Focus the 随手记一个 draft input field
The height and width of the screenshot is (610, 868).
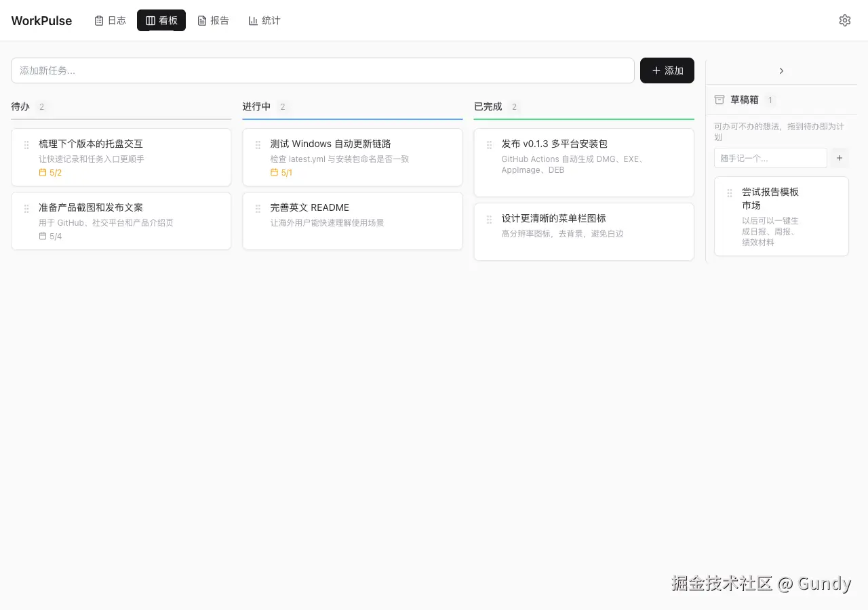coord(770,158)
